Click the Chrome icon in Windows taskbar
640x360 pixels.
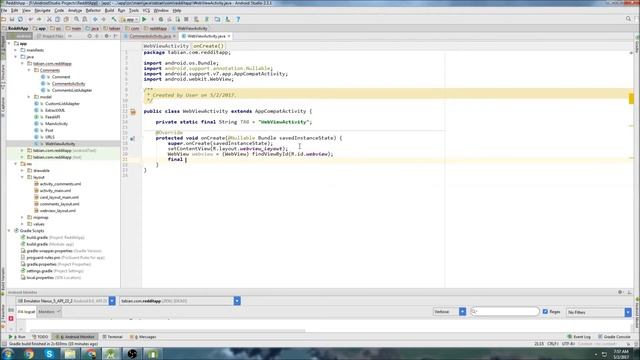tap(29, 354)
